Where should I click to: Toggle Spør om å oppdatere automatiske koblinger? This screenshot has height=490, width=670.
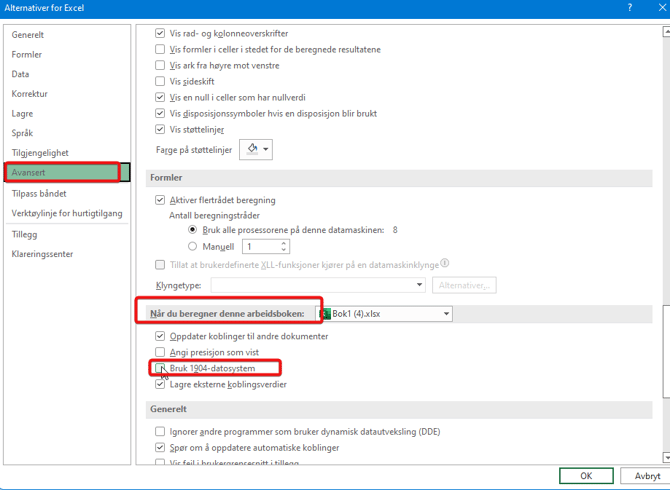[x=160, y=448]
